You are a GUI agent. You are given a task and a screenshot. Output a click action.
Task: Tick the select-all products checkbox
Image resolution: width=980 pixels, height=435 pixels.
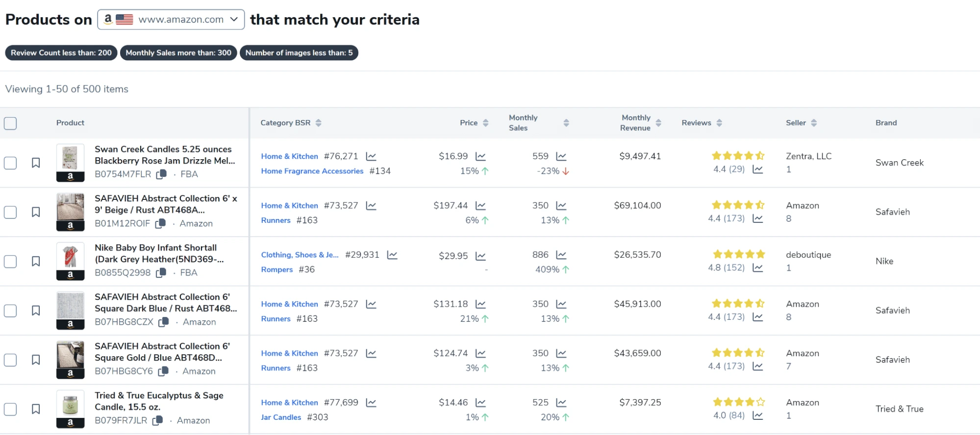pos(10,123)
